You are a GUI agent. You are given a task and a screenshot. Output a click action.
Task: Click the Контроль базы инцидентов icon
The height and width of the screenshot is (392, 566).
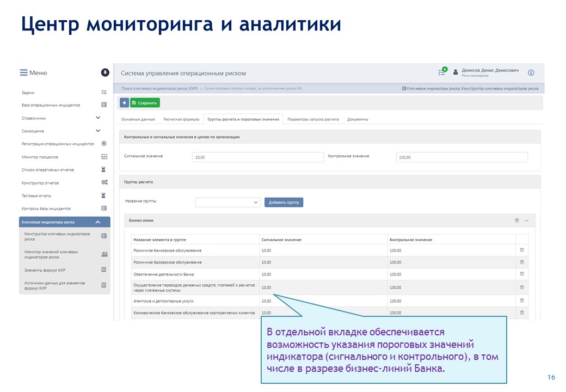click(x=104, y=209)
